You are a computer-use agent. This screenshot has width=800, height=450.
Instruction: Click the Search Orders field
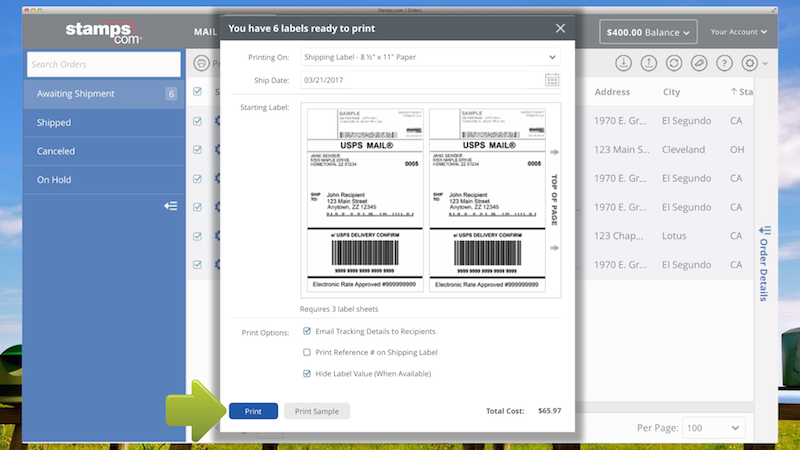pyautogui.click(x=103, y=65)
